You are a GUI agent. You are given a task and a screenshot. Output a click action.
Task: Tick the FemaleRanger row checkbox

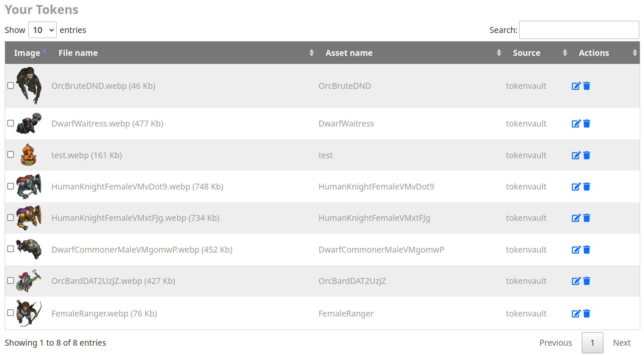coord(11,313)
